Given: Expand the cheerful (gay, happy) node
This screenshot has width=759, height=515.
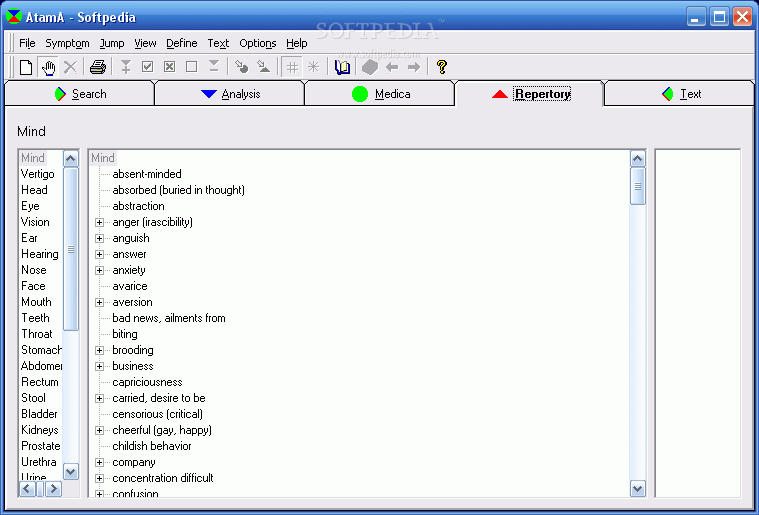Looking at the screenshot, I should tap(99, 430).
